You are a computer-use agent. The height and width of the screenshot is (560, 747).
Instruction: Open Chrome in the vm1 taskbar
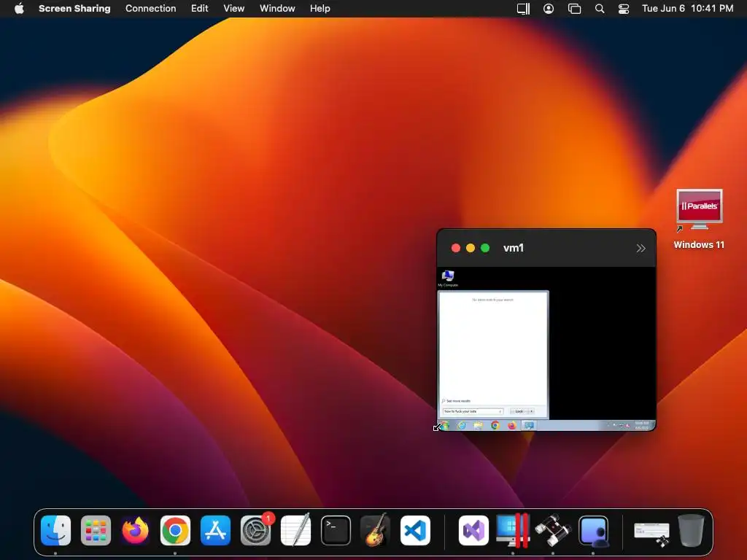coord(495,426)
